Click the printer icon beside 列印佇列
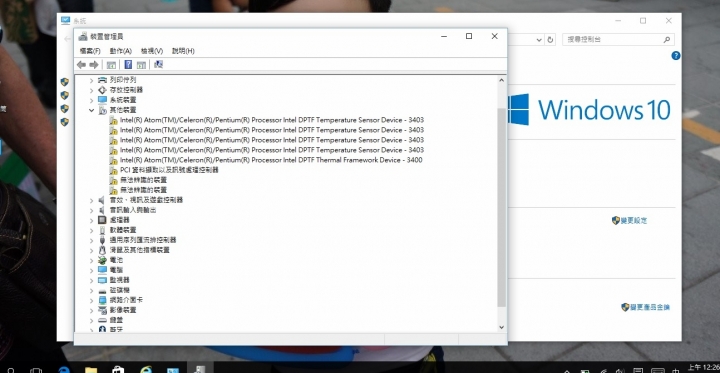720x373 pixels. pyautogui.click(x=102, y=80)
